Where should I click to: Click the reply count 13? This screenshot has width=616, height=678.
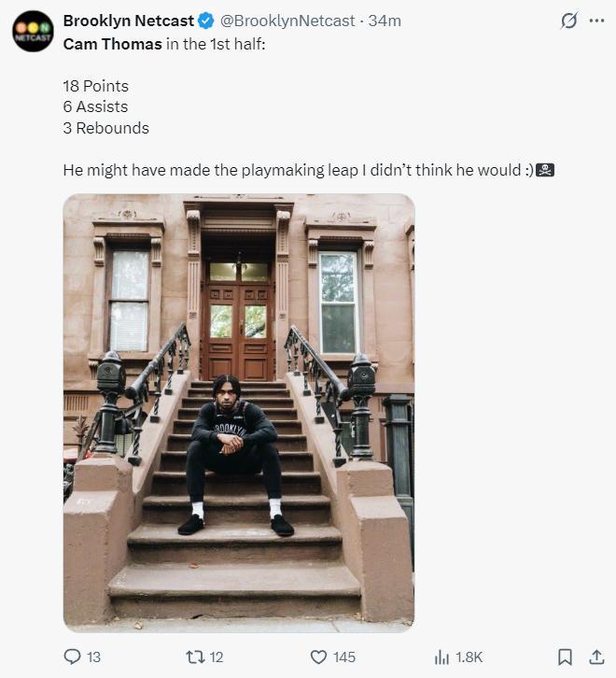pyautogui.click(x=93, y=657)
